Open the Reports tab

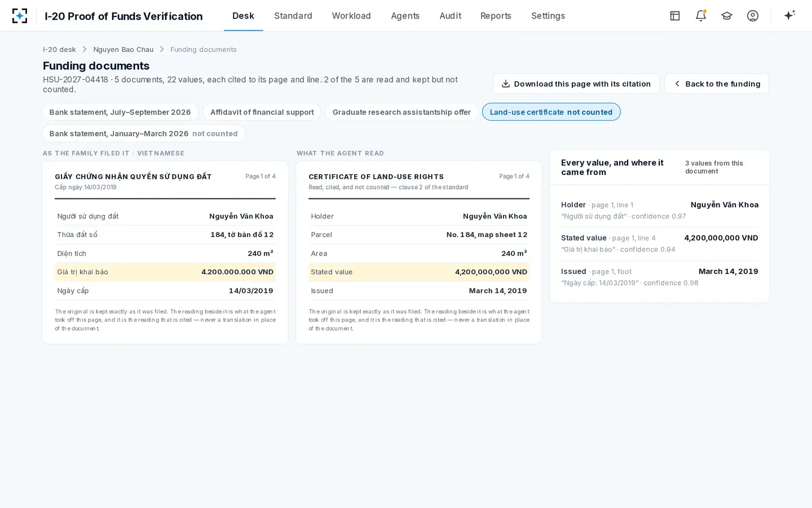tap(496, 16)
